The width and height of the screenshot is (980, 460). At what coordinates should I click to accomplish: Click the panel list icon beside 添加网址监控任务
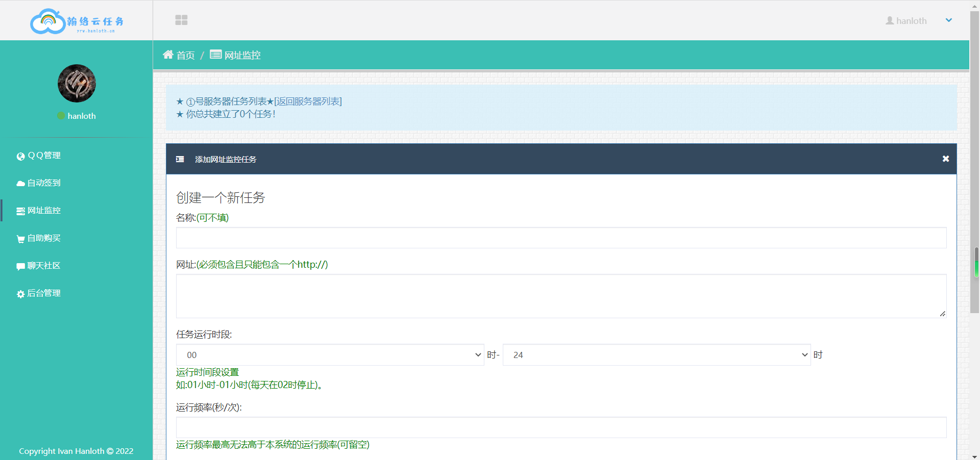point(180,159)
